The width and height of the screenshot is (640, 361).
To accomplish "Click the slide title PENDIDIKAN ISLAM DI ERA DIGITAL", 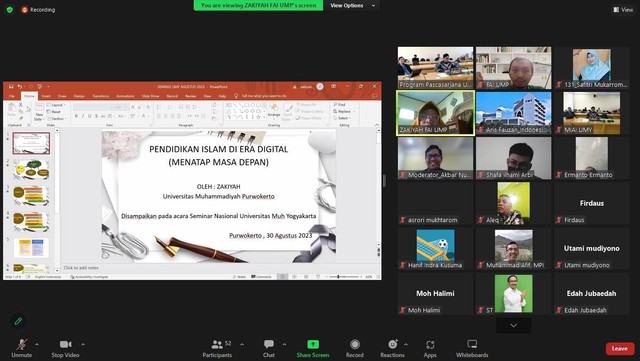I will pyautogui.click(x=218, y=149).
